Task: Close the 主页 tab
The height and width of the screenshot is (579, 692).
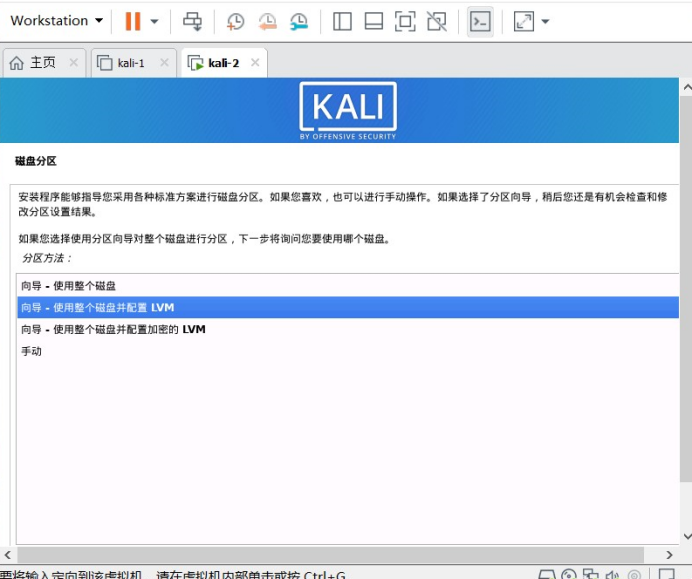Action: coord(74,63)
